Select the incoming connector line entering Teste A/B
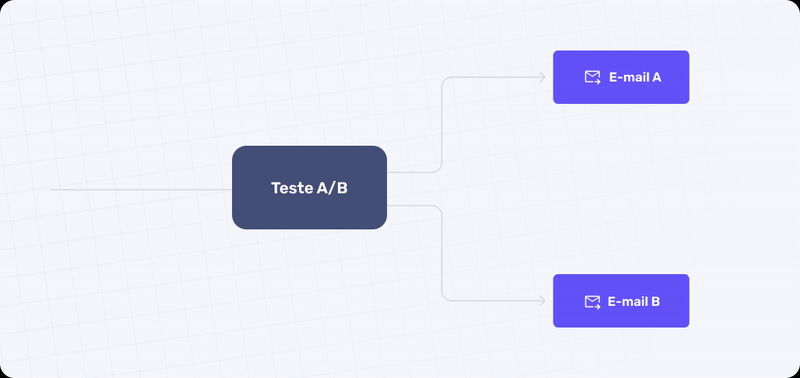Screen dimensions: 800x378 141,190
